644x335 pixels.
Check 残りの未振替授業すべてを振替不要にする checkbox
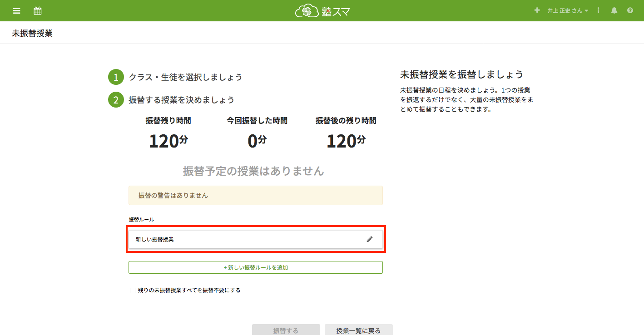[133, 291]
